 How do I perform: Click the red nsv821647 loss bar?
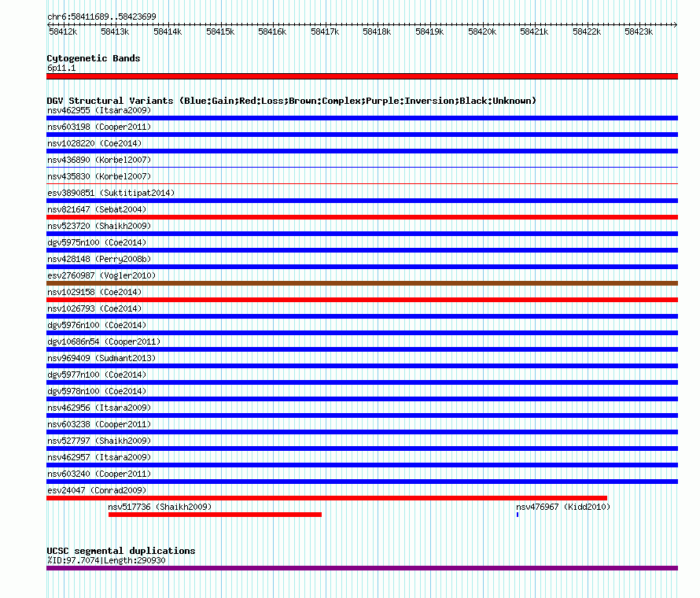(362, 217)
